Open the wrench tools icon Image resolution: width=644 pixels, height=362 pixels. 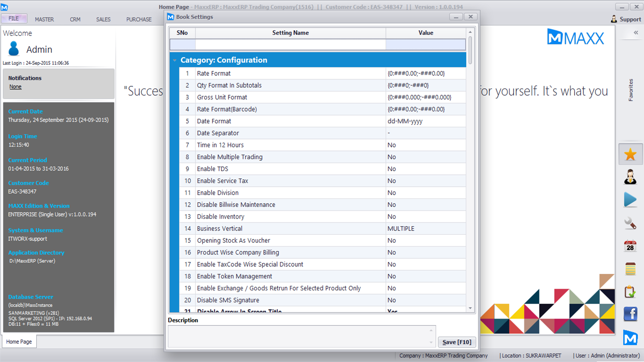630,223
